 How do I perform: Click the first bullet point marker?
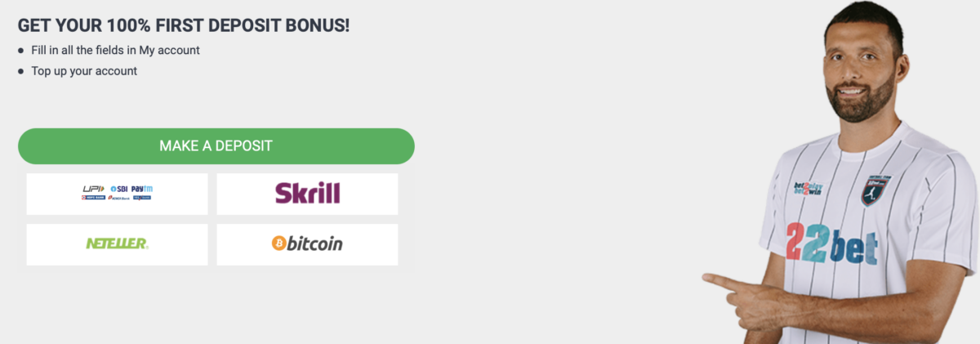(21, 51)
